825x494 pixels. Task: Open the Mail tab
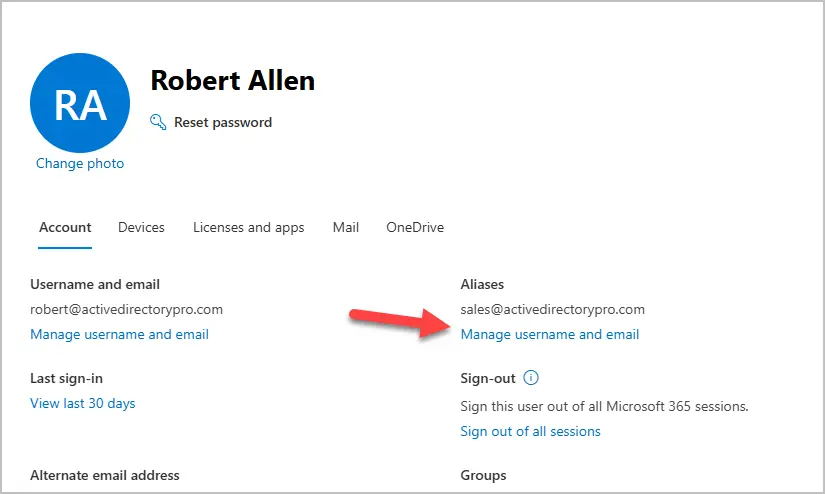click(346, 227)
